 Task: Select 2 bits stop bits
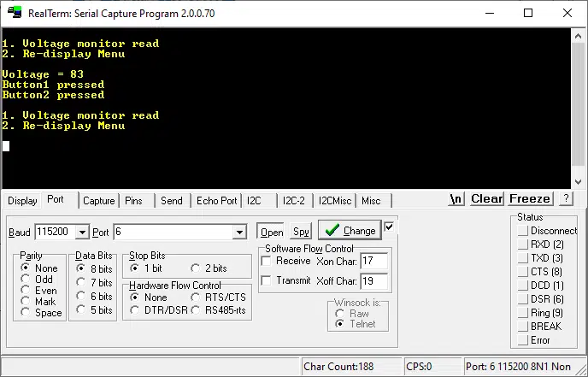click(x=209, y=268)
